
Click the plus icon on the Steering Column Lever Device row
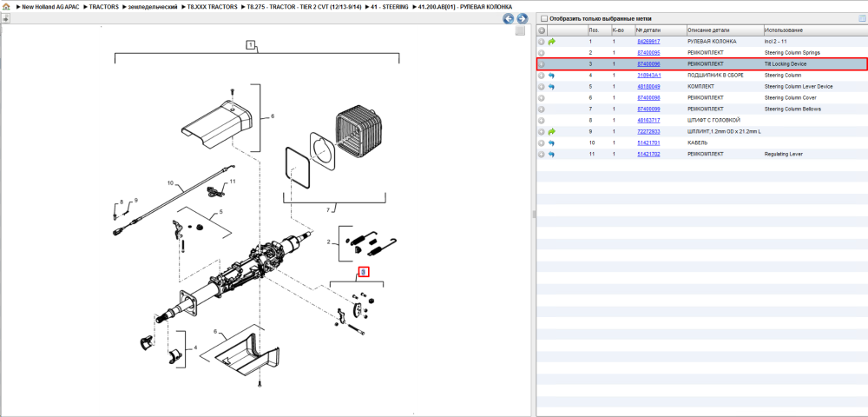(542, 87)
